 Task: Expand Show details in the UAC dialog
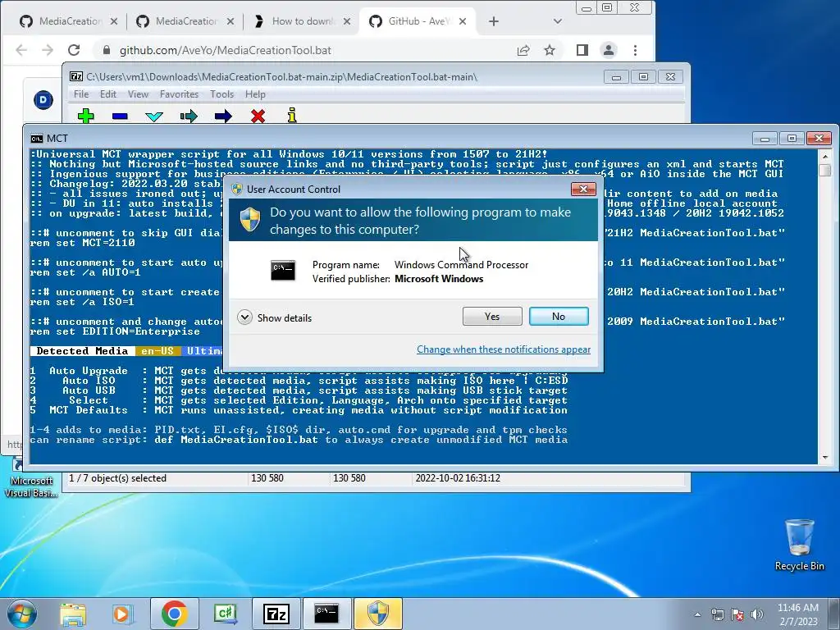[x=274, y=317]
